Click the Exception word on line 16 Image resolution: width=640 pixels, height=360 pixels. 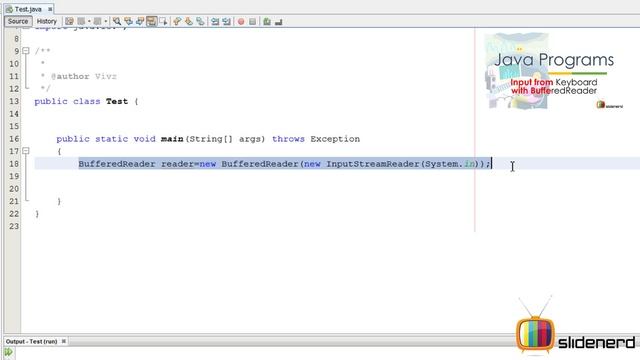click(335, 139)
